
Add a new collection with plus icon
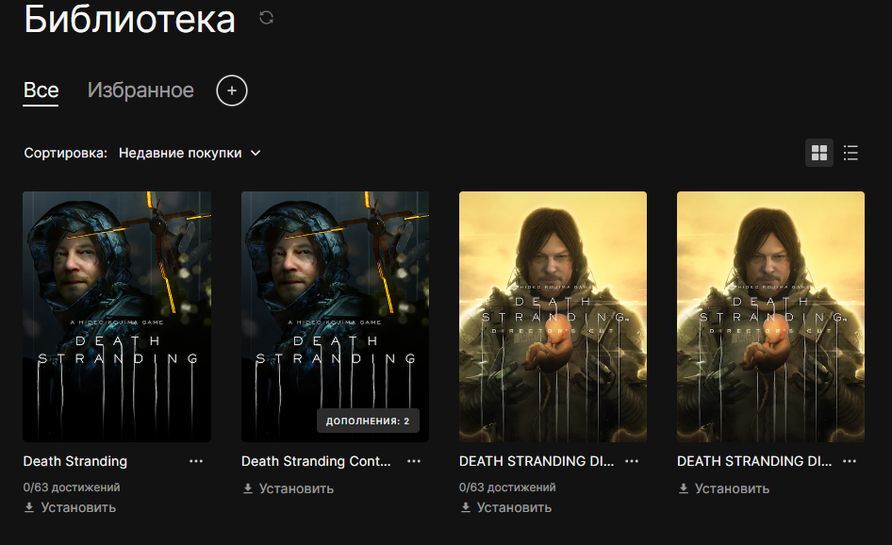(231, 91)
